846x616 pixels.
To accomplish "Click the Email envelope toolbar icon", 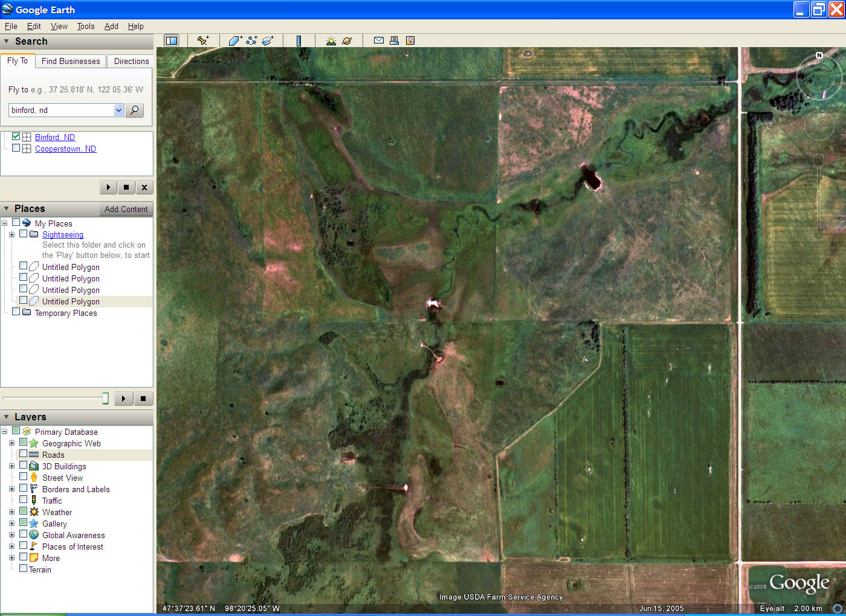I will (379, 40).
